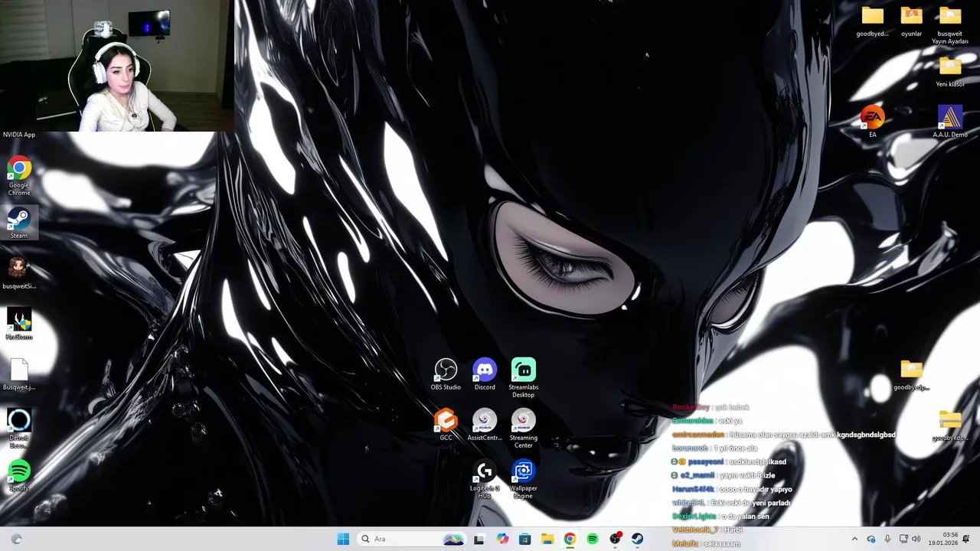Launch Copilot from the taskbar

[x=502, y=539]
